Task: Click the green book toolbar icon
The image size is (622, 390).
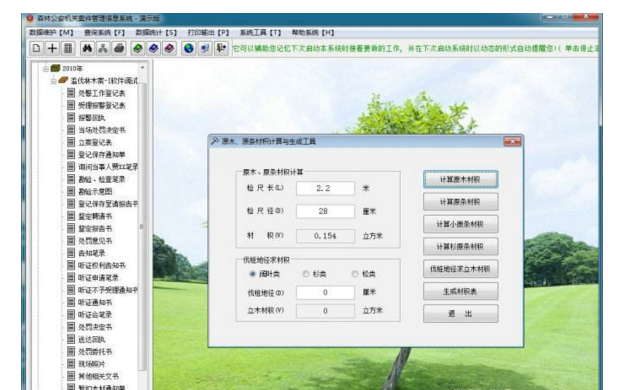Action: (x=138, y=48)
